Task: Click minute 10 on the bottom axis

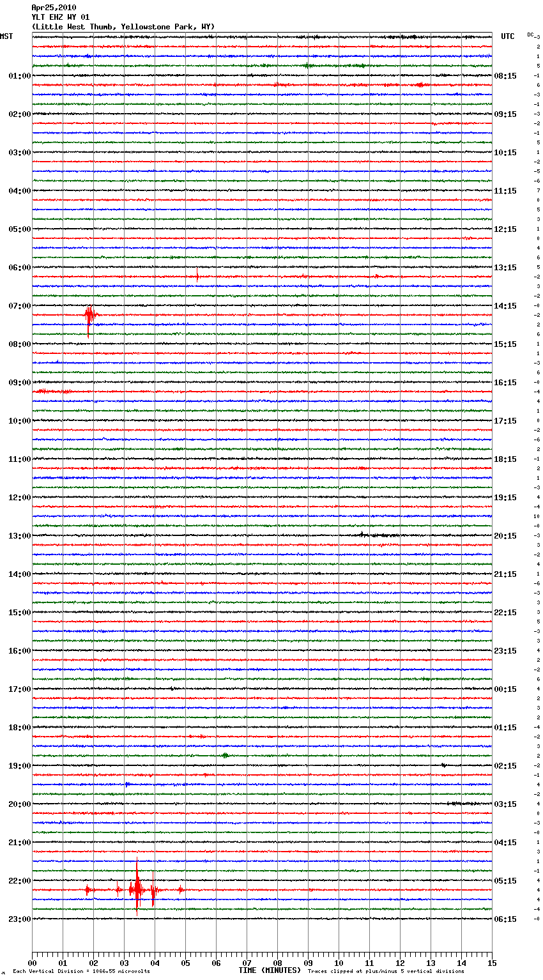Action: tap(339, 963)
